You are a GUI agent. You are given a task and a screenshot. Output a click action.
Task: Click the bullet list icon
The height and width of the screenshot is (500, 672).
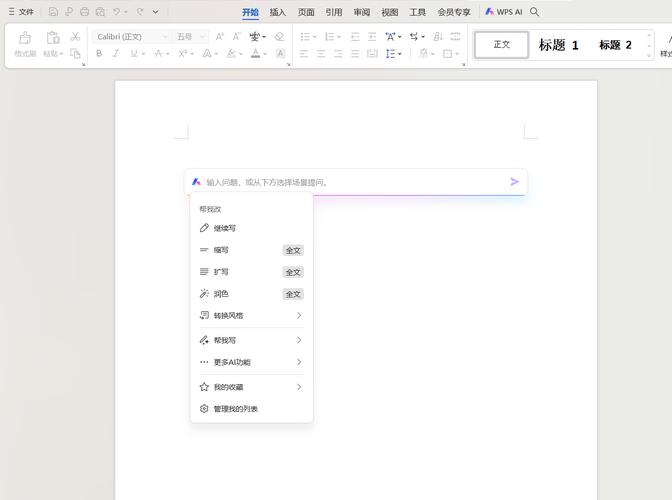305,37
